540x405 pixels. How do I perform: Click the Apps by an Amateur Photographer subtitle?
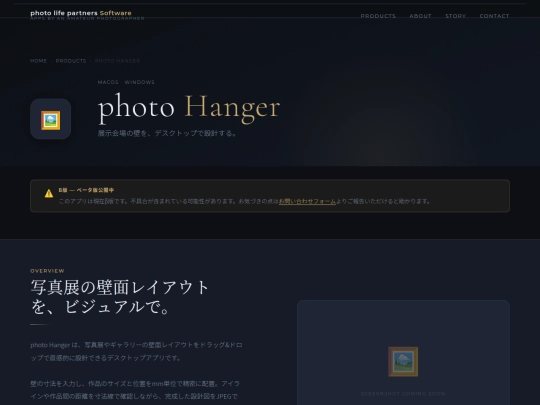(x=87, y=19)
